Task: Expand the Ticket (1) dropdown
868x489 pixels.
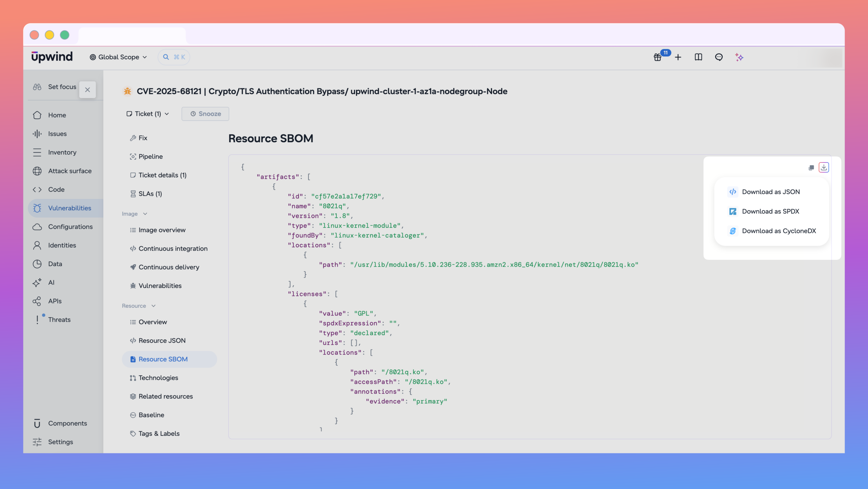Action: pos(148,114)
